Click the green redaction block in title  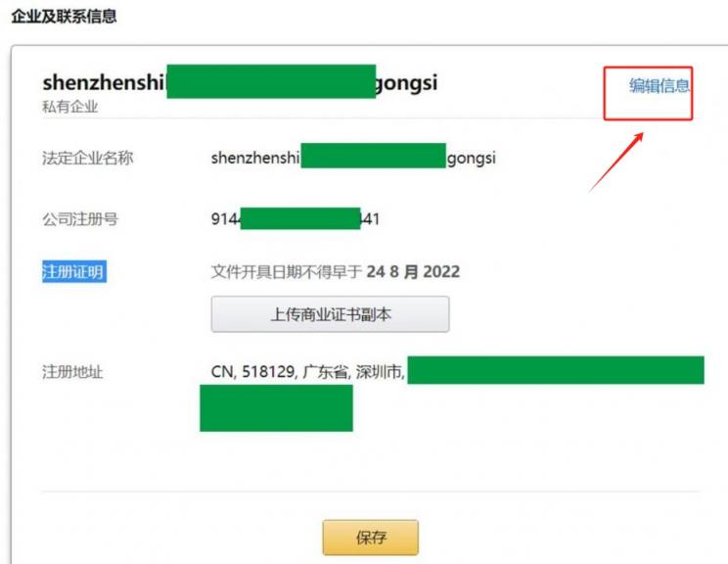(x=271, y=82)
